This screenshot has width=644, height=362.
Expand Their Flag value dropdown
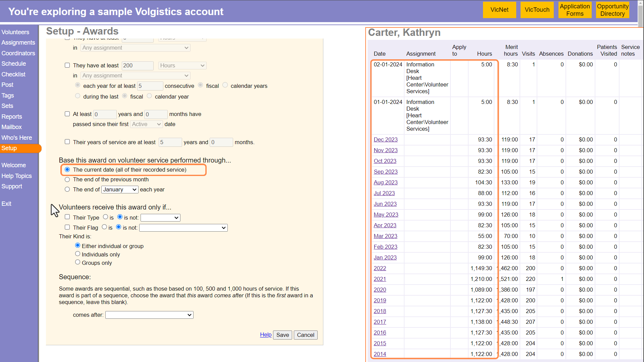point(183,228)
